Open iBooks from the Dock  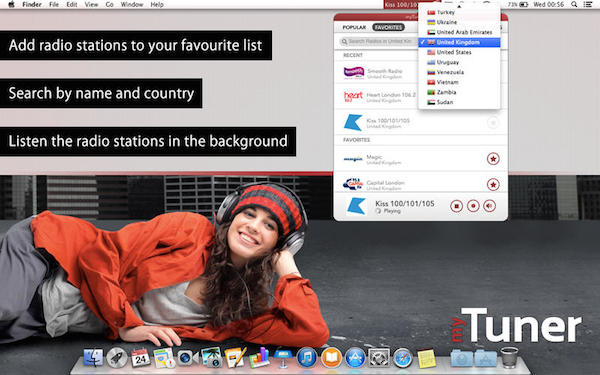coord(331,358)
